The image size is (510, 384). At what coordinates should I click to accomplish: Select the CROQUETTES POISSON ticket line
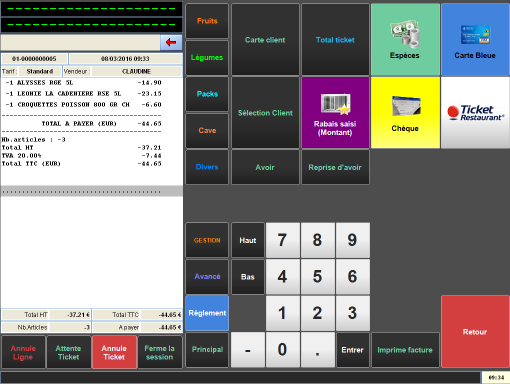pos(83,105)
